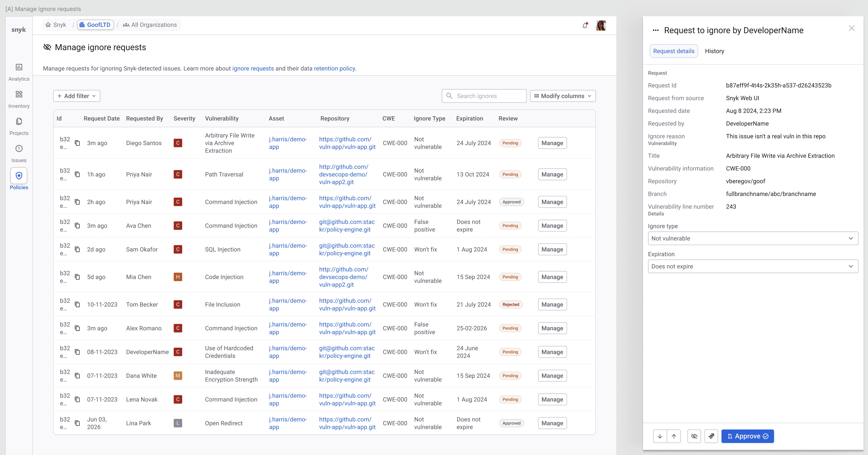Go to the next request with the down arrow

click(660, 436)
